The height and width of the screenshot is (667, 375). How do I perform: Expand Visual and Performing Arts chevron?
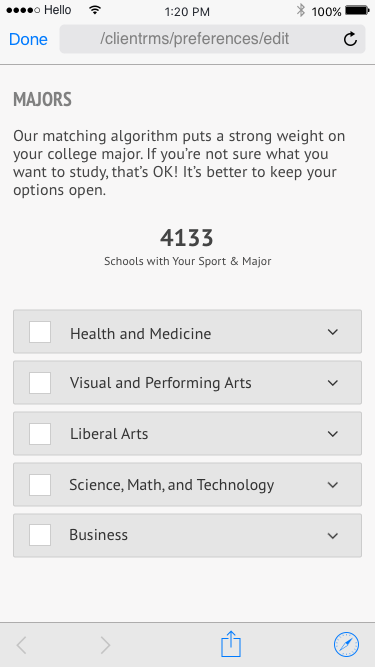click(x=333, y=383)
